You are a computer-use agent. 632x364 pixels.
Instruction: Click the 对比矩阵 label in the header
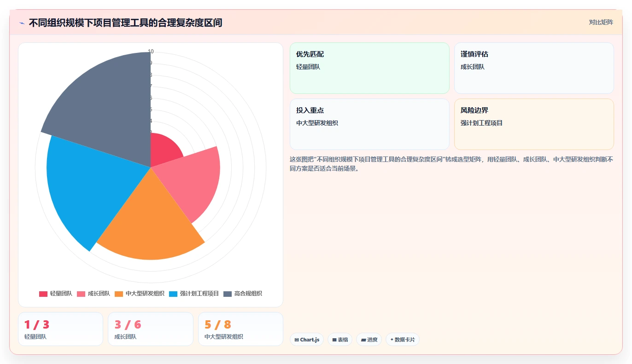pos(601,22)
